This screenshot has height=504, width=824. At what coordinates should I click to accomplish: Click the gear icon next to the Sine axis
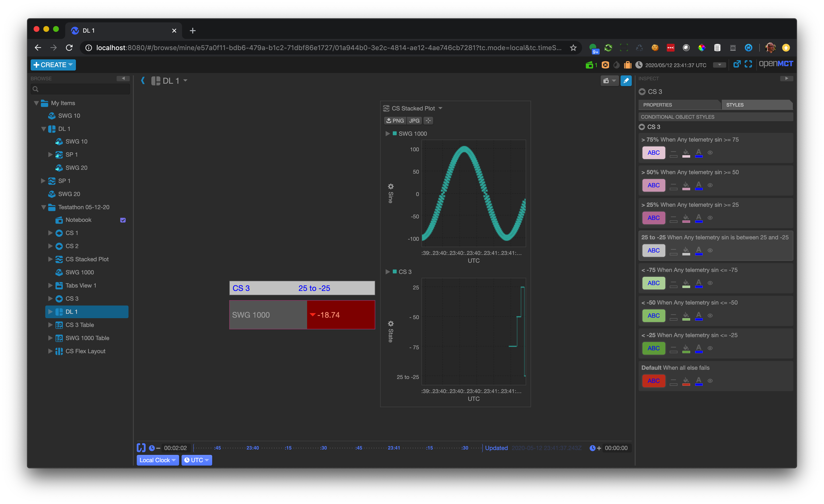click(x=391, y=187)
